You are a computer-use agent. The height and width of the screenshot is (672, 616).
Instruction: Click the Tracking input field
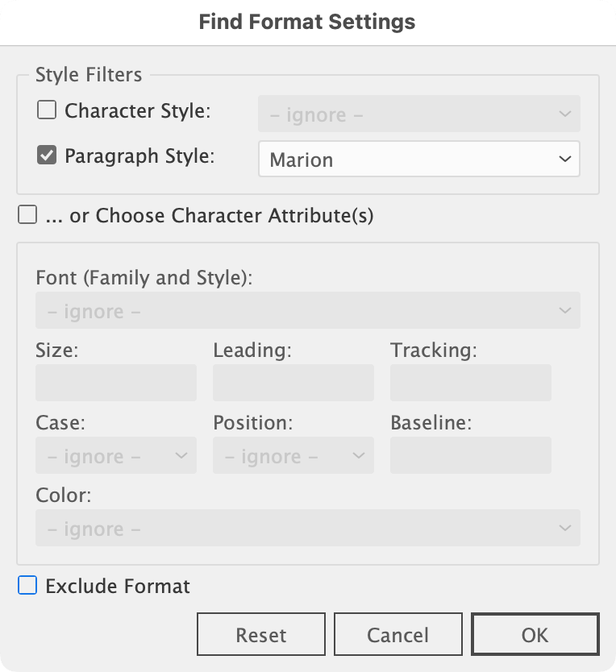coord(471,383)
